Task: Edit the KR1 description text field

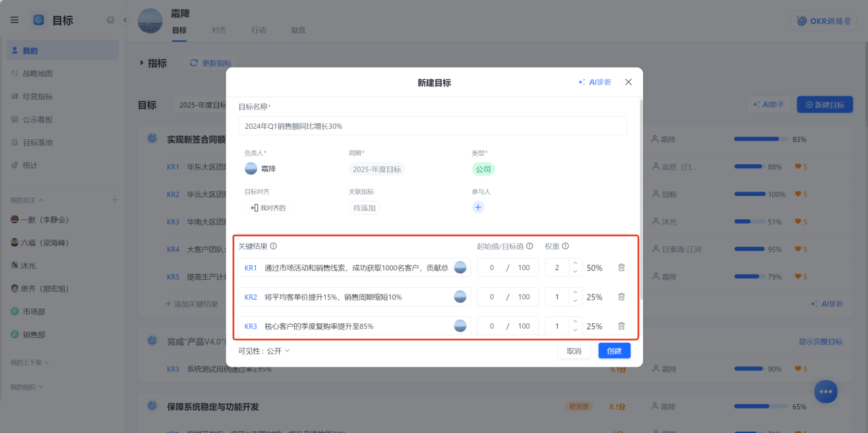Action: click(355, 267)
